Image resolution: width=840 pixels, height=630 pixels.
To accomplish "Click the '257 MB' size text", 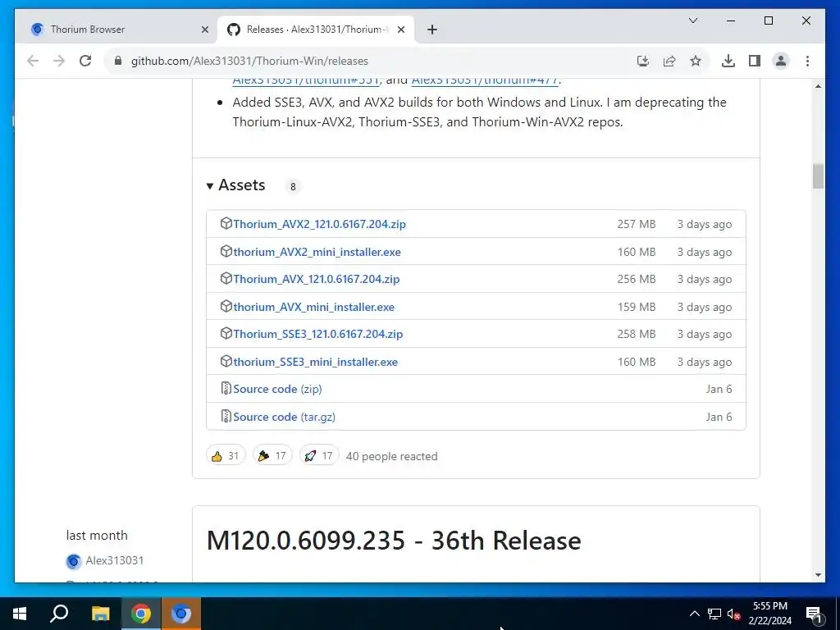I will pos(637,224).
